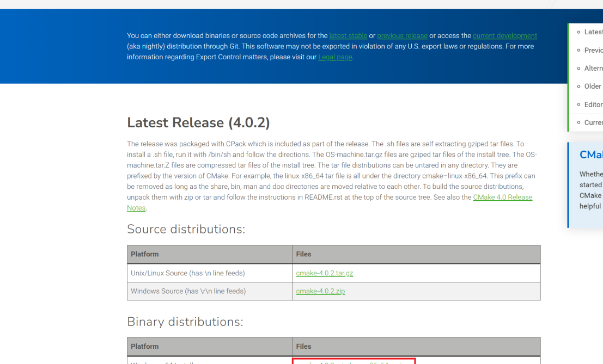603x364 pixels.
Task: Download cmake-4.0.2.zip source archive
Action: click(x=320, y=291)
